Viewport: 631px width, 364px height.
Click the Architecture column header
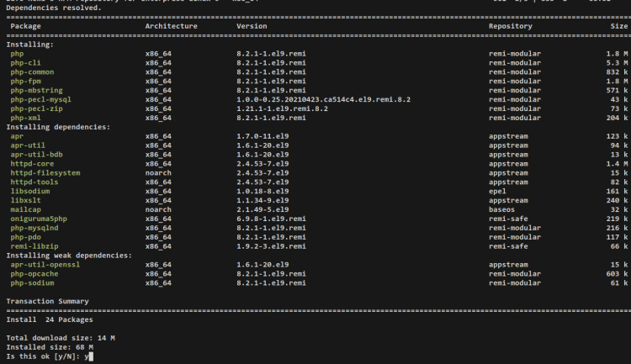point(171,26)
